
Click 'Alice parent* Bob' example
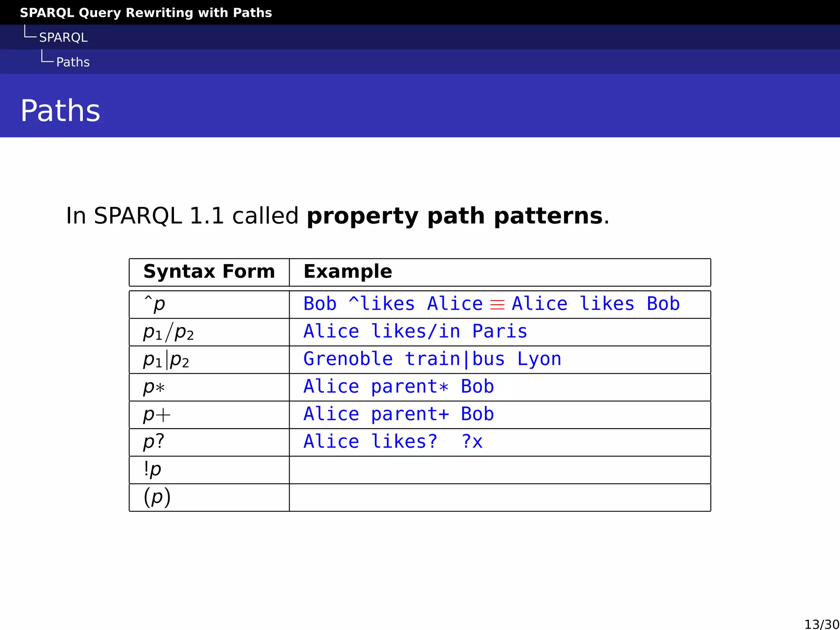click(399, 386)
